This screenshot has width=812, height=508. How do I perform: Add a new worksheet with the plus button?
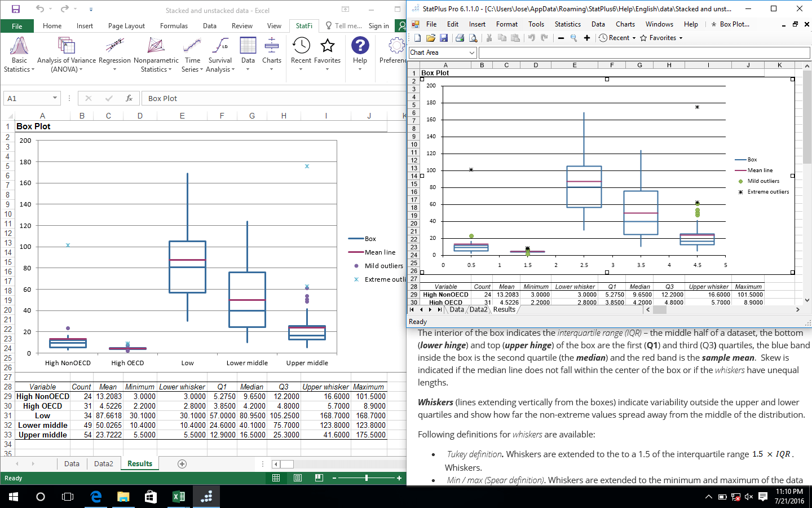click(182, 463)
